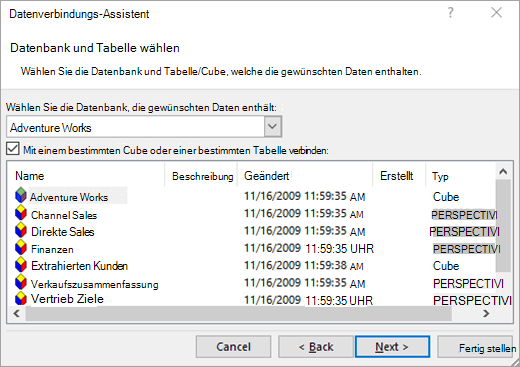Viewport: 520px width, 367px height.
Task: Click the Geändert date of Direkte Sales
Action: [x=304, y=231]
